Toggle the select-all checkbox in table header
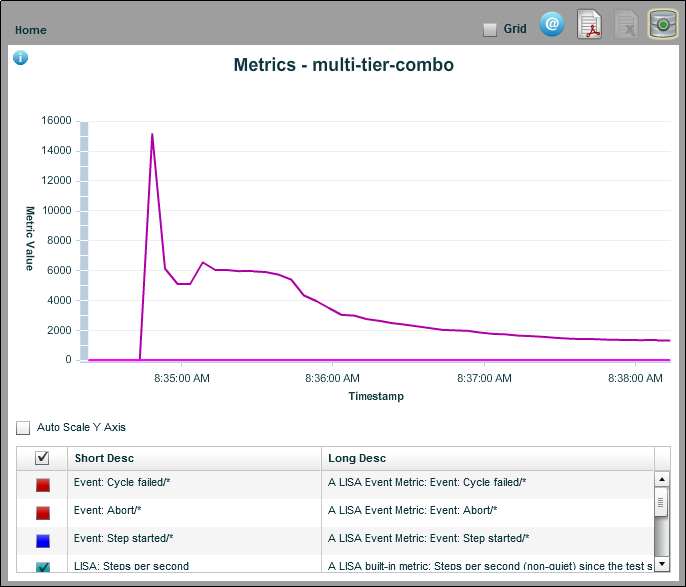Screen dimensions: 686x587 click(42, 458)
